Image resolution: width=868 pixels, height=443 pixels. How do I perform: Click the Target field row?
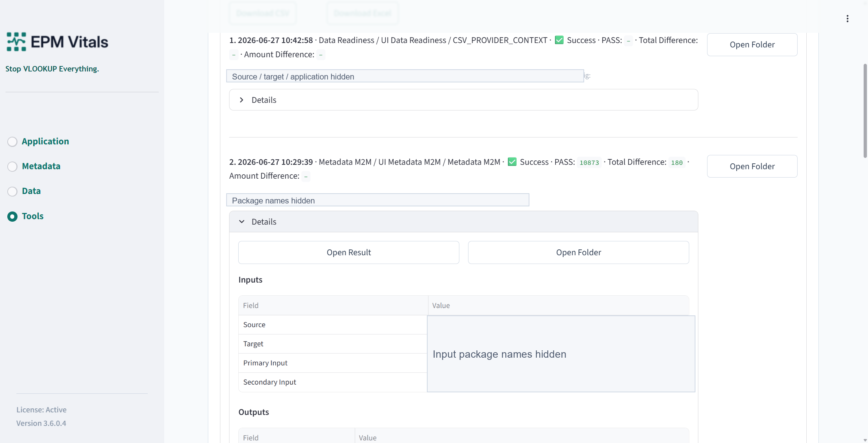coord(332,344)
